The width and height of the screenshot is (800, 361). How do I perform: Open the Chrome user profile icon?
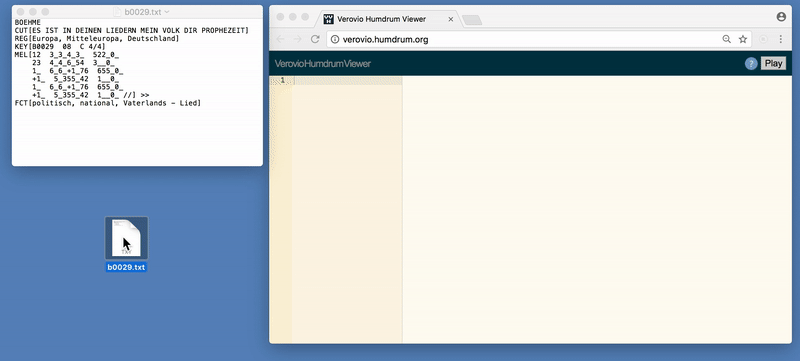coord(781,17)
